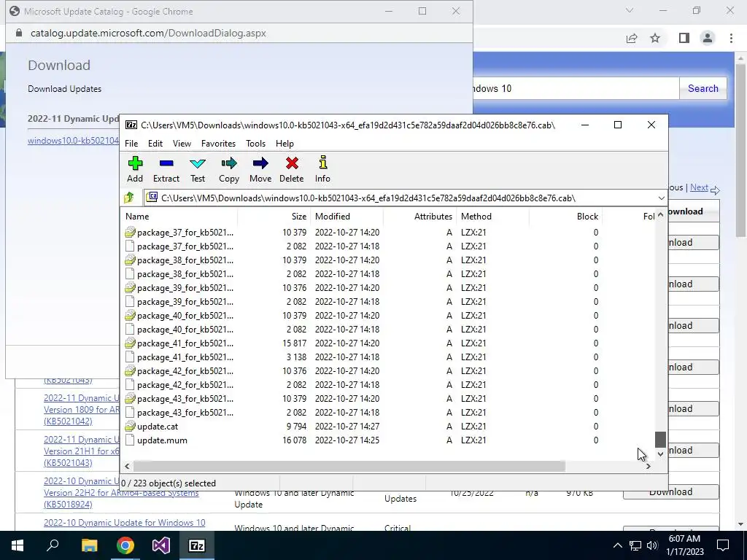Viewport: 747px width, 560px height.
Task: Open the File menu in 7-Zip
Action: click(131, 144)
